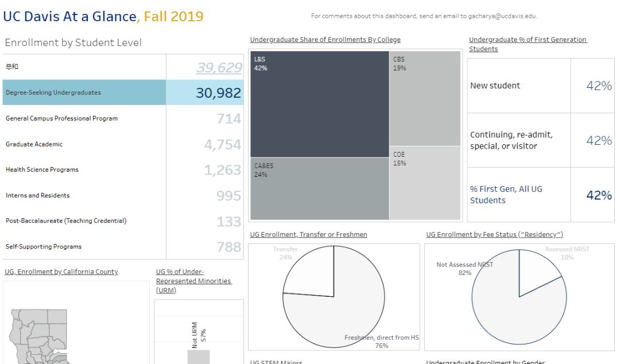The height and width of the screenshot is (364, 620).
Task: Click the dashboard comments email note
Action: point(424,16)
